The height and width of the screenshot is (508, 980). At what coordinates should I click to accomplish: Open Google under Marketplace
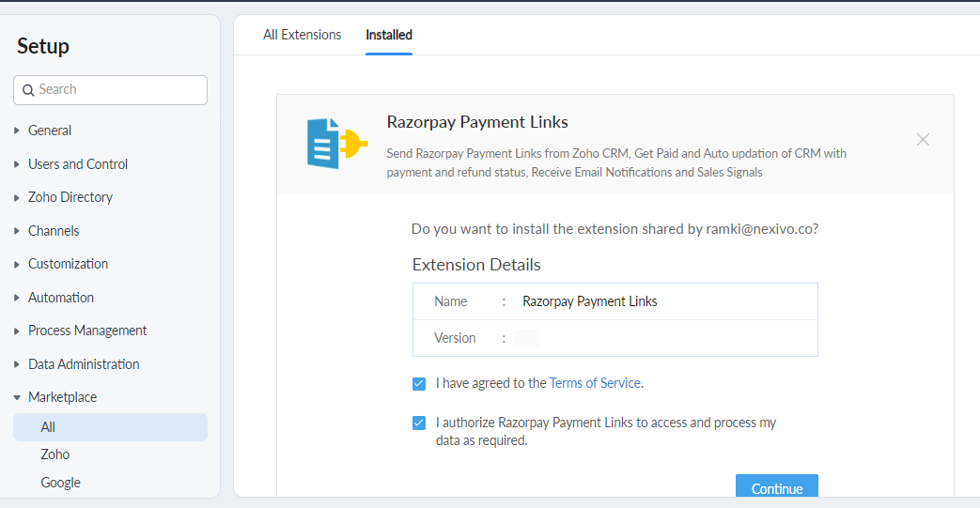61,483
